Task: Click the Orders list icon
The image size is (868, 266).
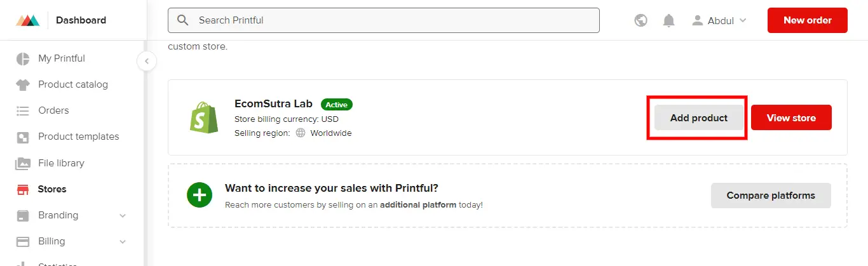Action: [23, 110]
